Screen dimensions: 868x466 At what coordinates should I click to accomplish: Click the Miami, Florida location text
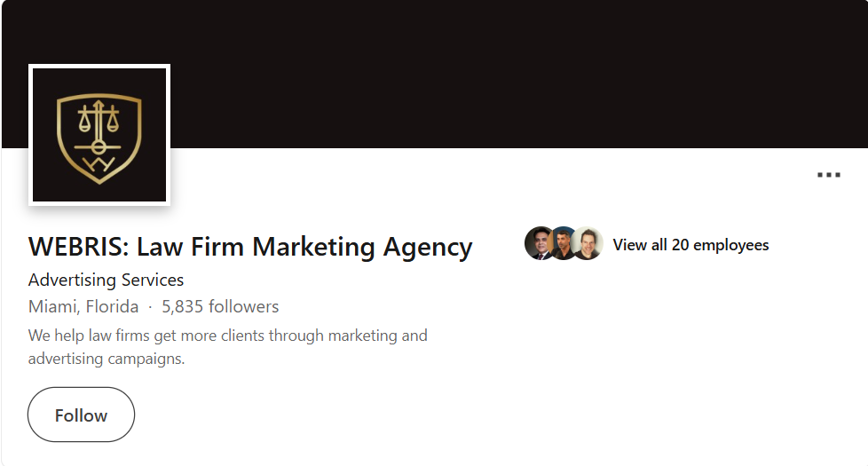tap(83, 307)
